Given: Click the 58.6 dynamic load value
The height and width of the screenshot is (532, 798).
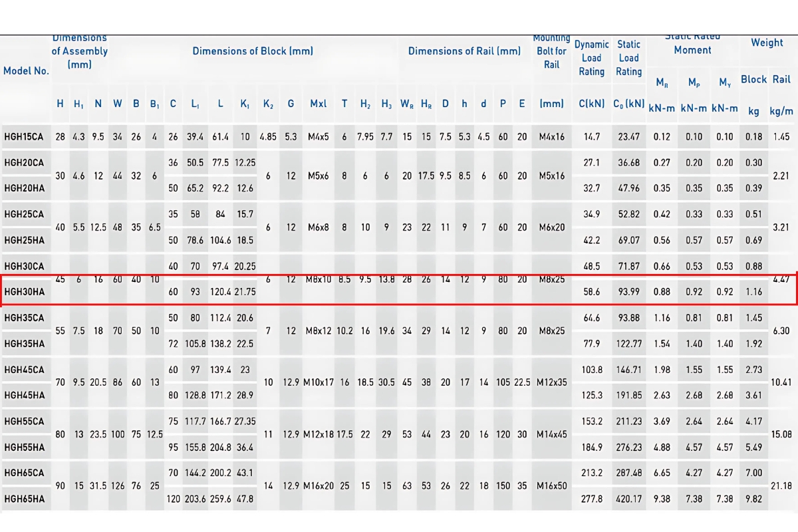Looking at the screenshot, I should (x=591, y=291).
